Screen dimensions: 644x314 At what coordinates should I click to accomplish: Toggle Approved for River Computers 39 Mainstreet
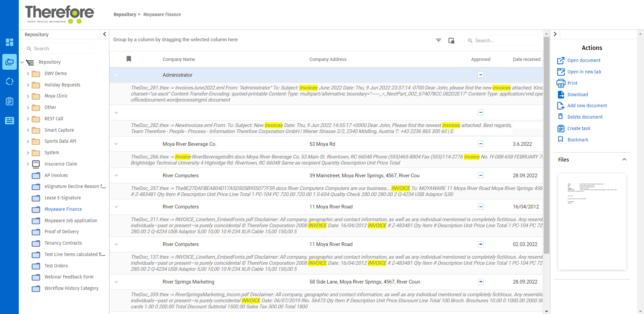481,175
